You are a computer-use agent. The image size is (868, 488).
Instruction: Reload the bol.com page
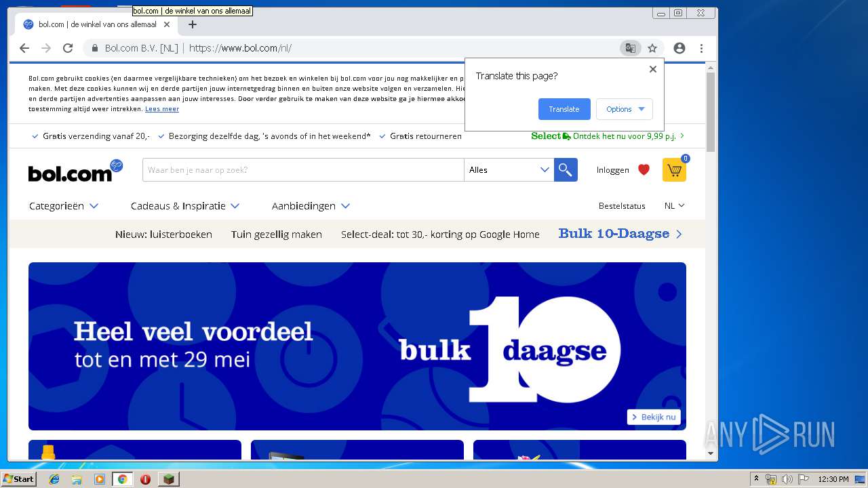tap(68, 48)
